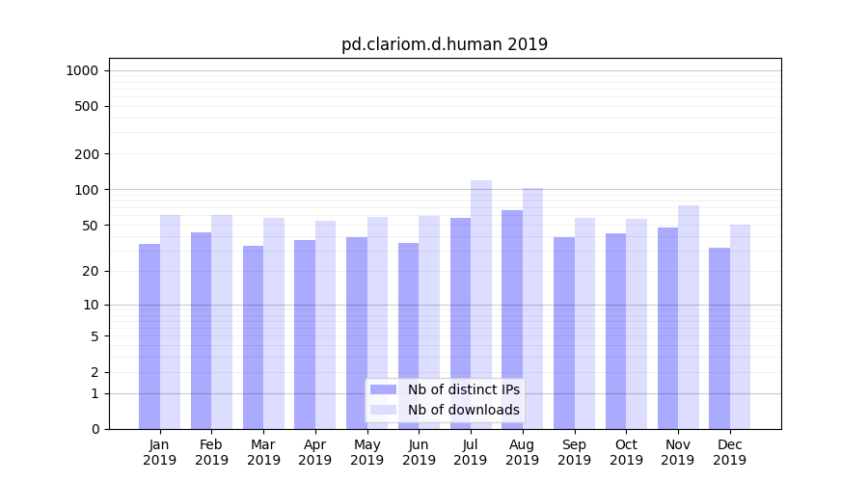
Task: Click the chart title pd.clariom.d.human 2019
Action: tap(445, 44)
